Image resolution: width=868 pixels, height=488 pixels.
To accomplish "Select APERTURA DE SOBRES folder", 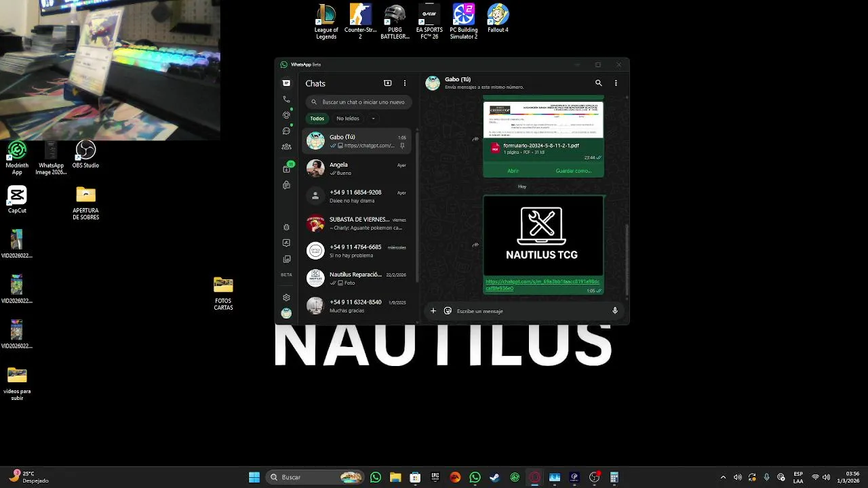I will point(85,203).
